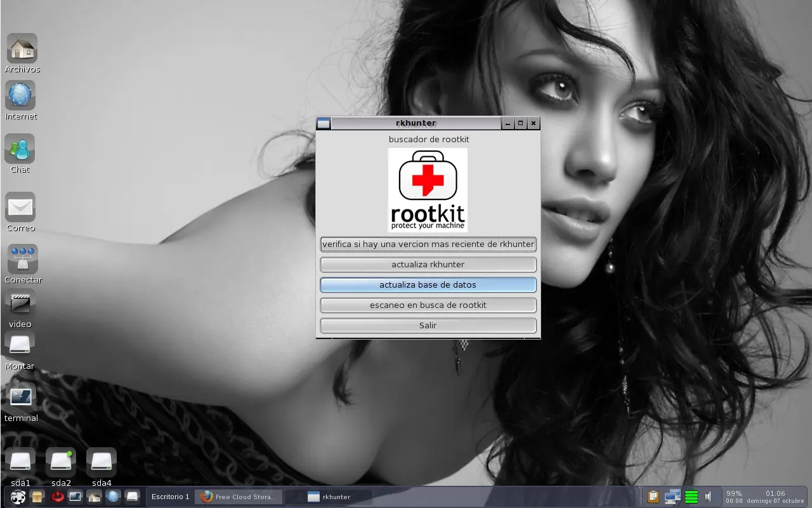Open the Archivos desktop icon
Viewport: 812px width, 508px height.
pos(22,49)
